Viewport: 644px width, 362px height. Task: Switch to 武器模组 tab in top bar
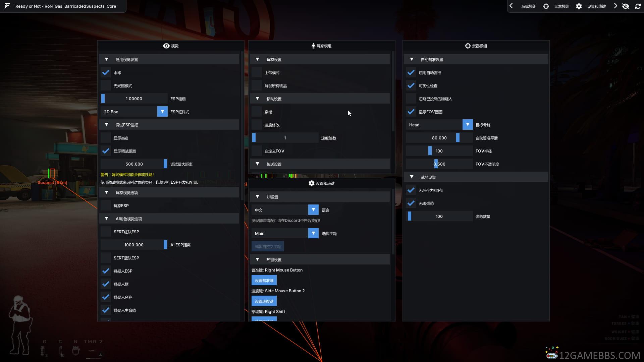[562, 6]
